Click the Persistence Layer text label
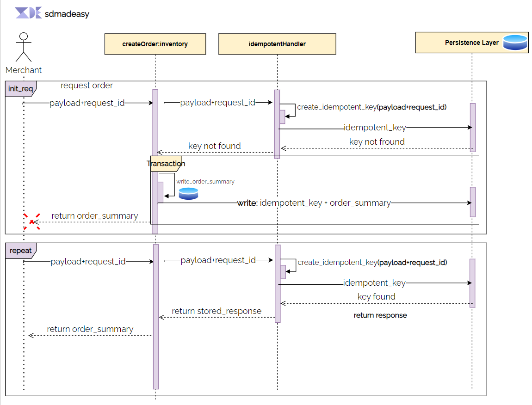Image resolution: width=532 pixels, height=405 pixels. point(471,43)
